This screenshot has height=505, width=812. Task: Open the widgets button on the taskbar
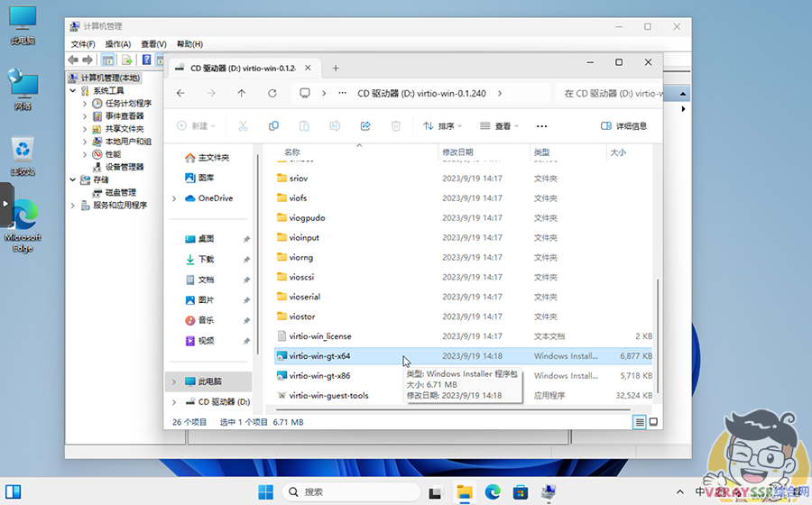pyautogui.click(x=13, y=491)
